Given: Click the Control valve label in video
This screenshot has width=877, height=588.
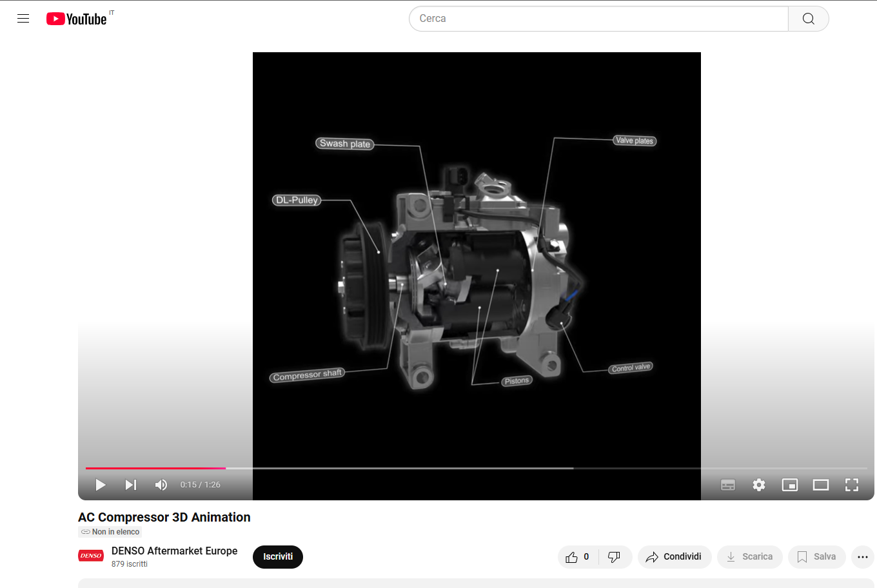Looking at the screenshot, I should (x=631, y=367).
